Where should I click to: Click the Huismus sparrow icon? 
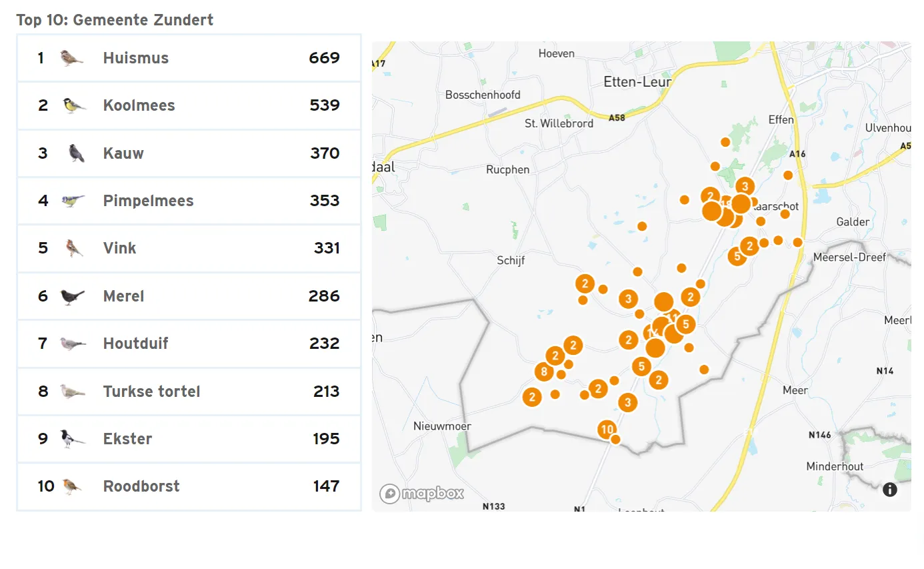coord(71,58)
